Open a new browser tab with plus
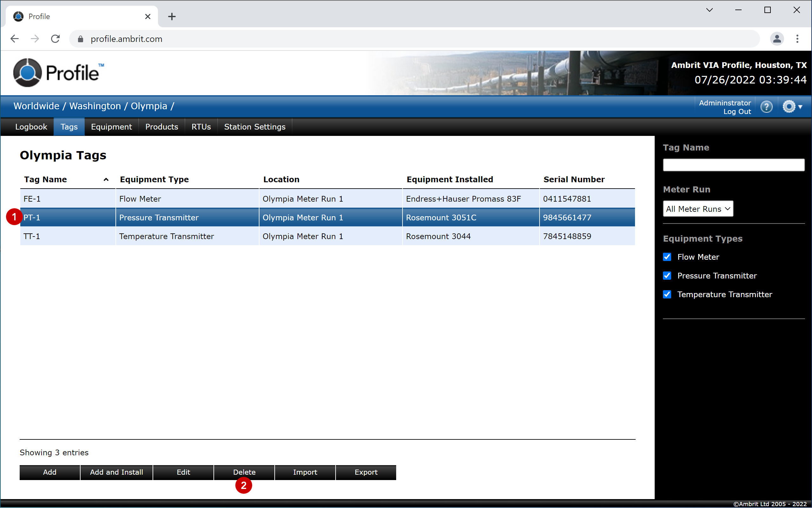Viewport: 812px width, 508px height. pos(172,17)
